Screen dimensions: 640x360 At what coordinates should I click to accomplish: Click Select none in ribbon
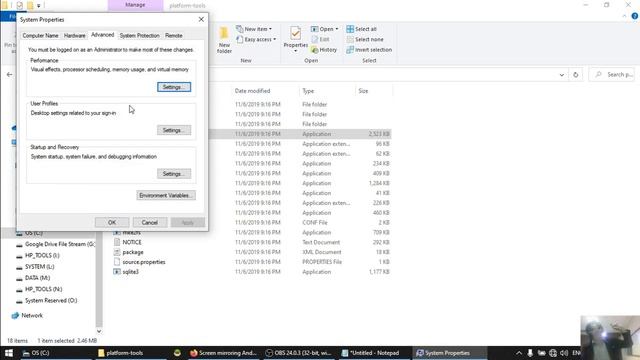tap(365, 40)
